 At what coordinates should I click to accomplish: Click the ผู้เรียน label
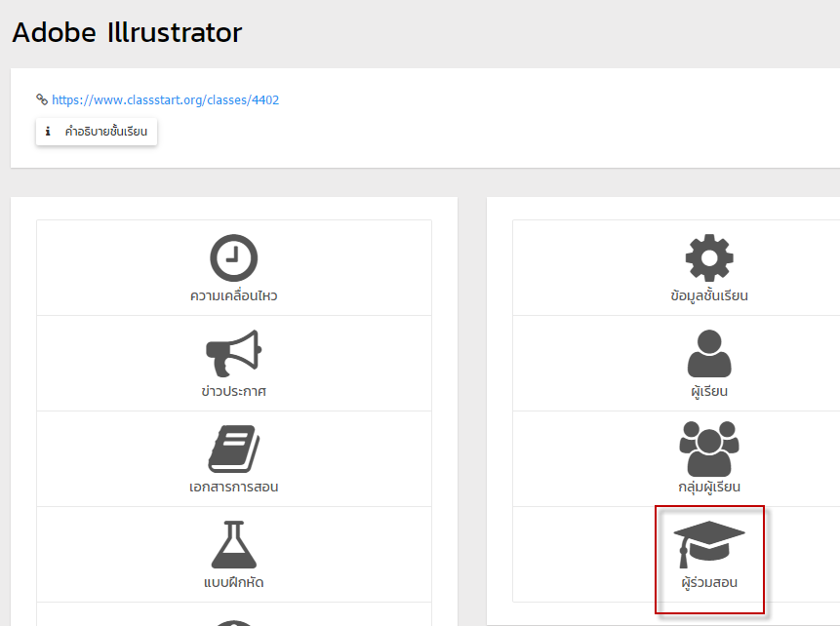click(x=709, y=391)
